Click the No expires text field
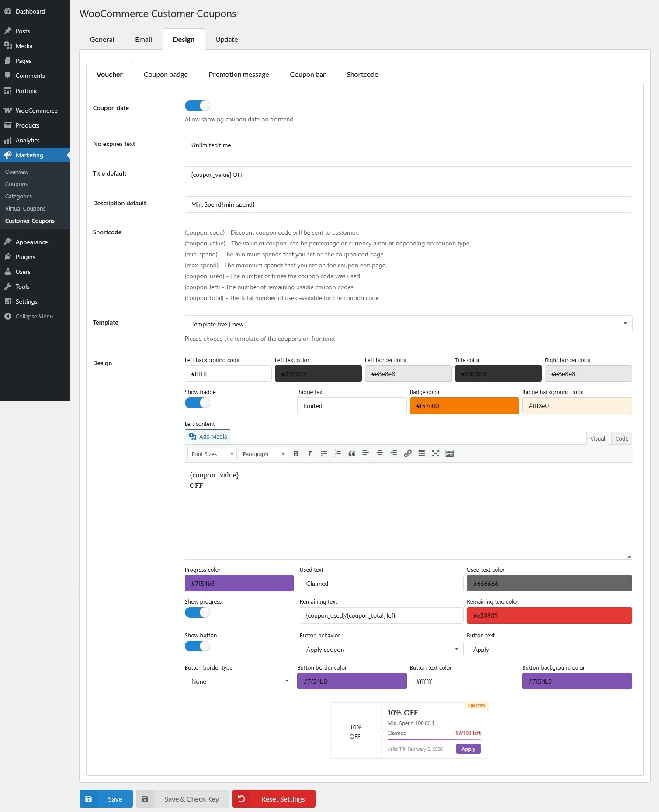Image resolution: width=659 pixels, height=812 pixels. tap(408, 145)
